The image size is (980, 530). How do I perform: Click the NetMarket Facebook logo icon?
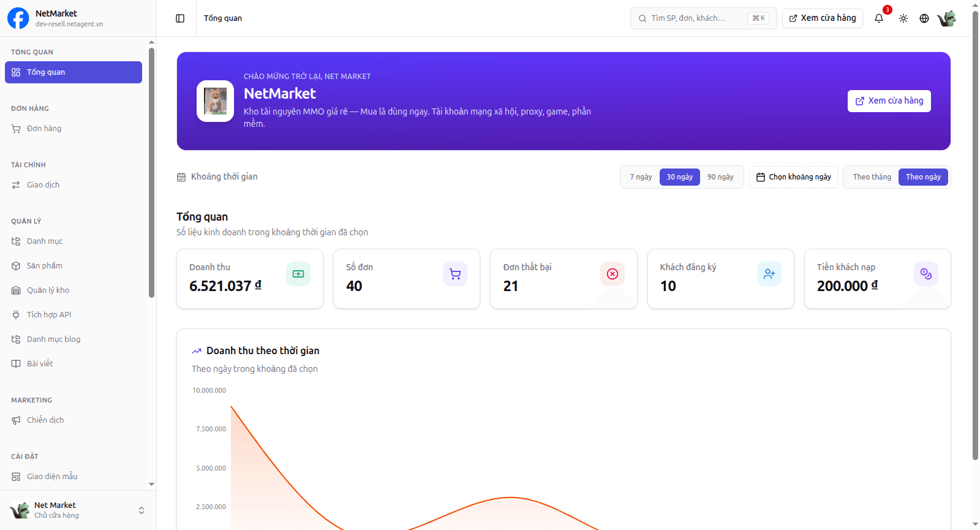click(18, 18)
